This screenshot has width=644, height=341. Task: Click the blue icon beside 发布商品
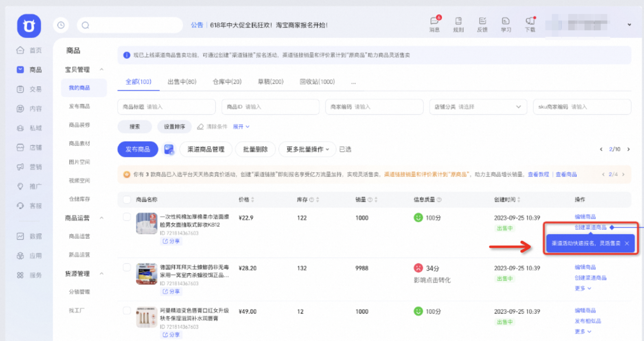(169, 149)
